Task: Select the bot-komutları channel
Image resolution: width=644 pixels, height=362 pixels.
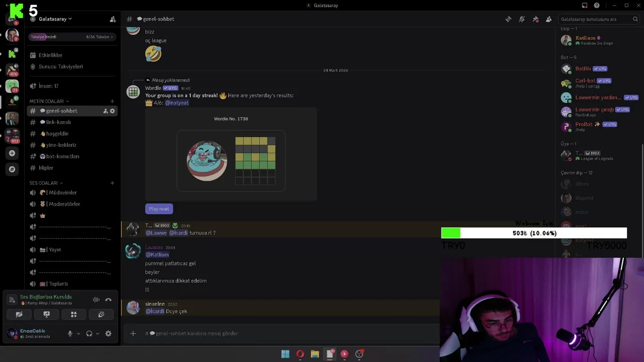Action: (72, 156)
